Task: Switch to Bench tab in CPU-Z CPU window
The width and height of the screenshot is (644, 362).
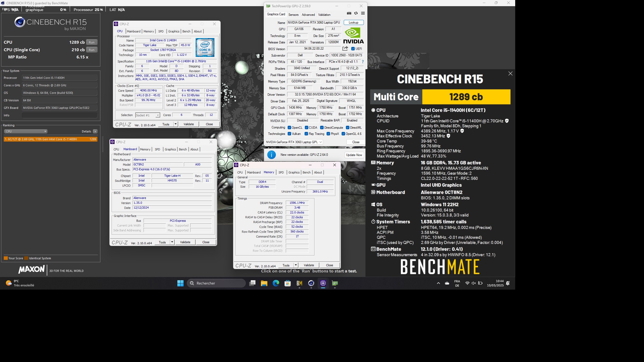Action: [x=186, y=31]
